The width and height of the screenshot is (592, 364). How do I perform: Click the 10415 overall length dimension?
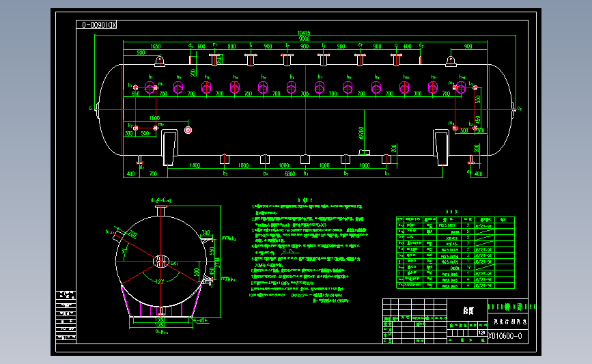click(304, 33)
